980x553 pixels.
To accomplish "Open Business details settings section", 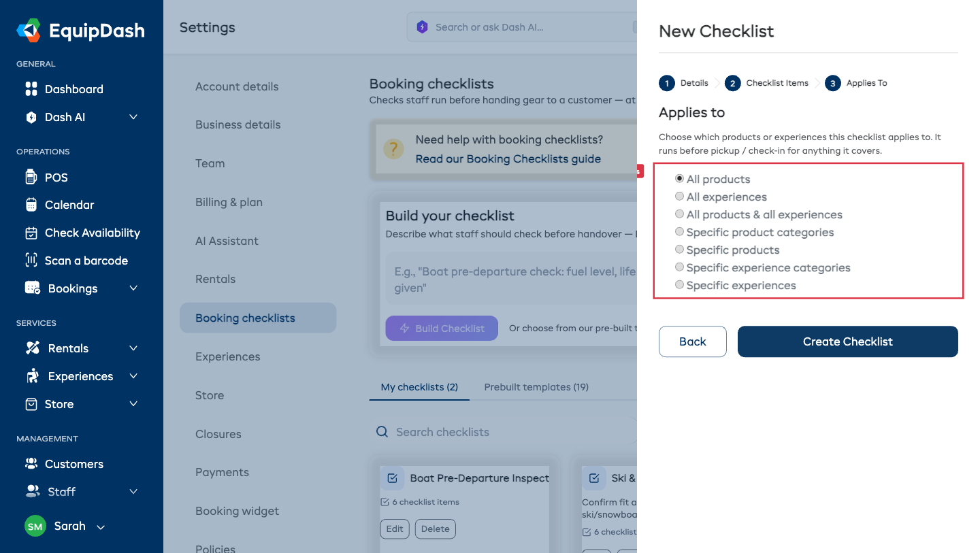I will pos(238,124).
